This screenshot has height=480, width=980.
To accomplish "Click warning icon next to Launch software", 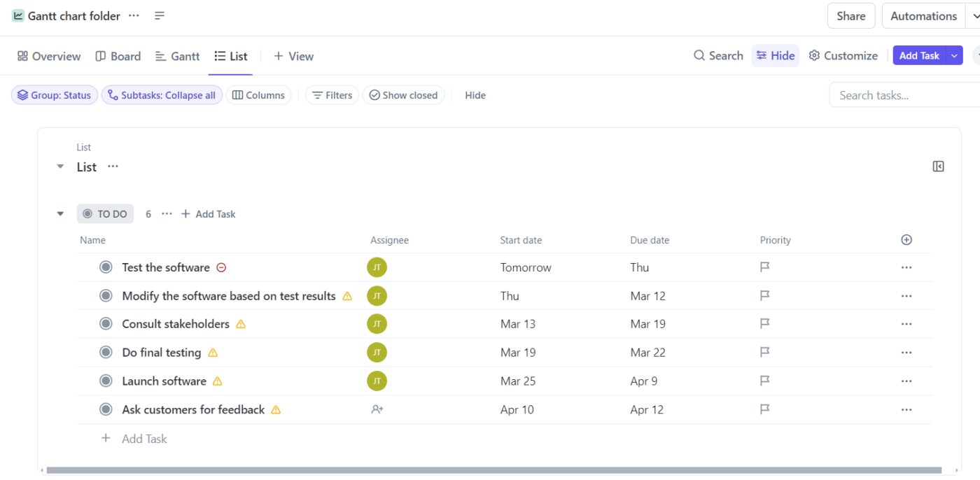I will 218,381.
